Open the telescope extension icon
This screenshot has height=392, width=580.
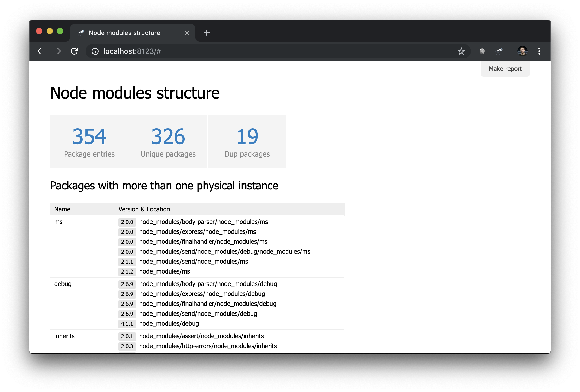point(499,51)
